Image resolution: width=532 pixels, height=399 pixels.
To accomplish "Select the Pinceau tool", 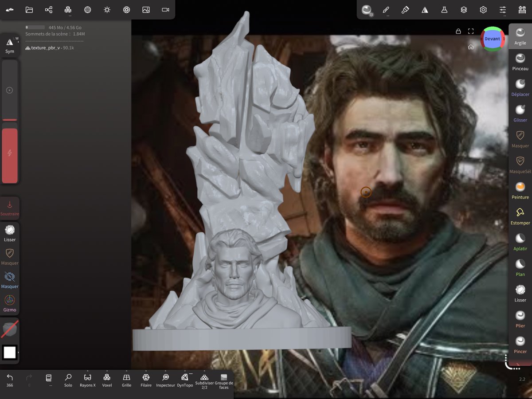I will [x=520, y=62].
